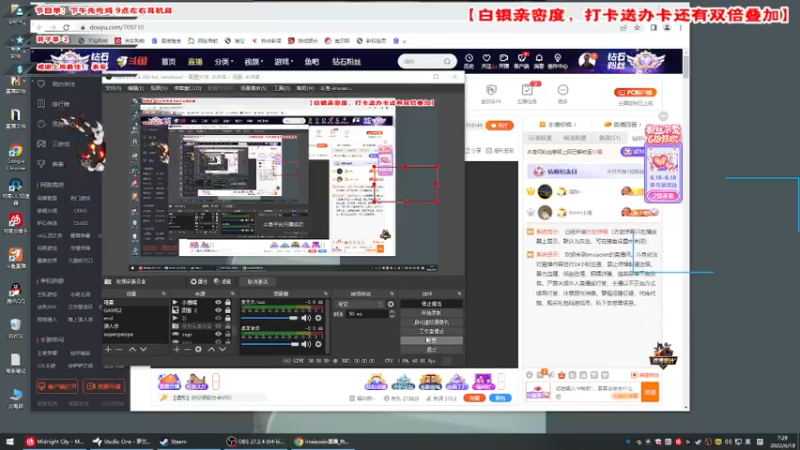
Task: Toggle visibility eye of vsgr source
Action: pyautogui.click(x=218, y=334)
